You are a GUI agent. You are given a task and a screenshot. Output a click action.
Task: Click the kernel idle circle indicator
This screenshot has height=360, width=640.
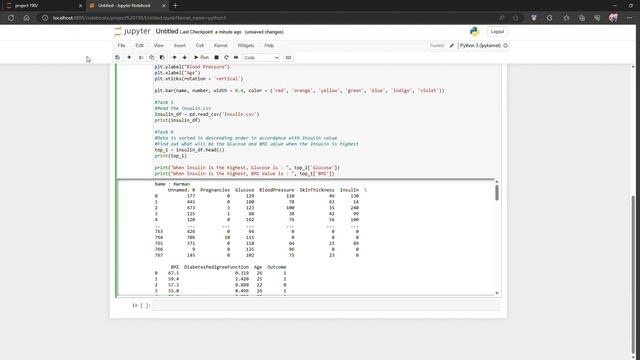coord(505,46)
